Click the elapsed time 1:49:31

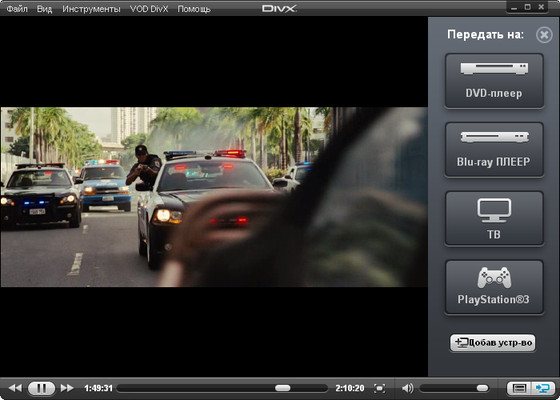99,388
